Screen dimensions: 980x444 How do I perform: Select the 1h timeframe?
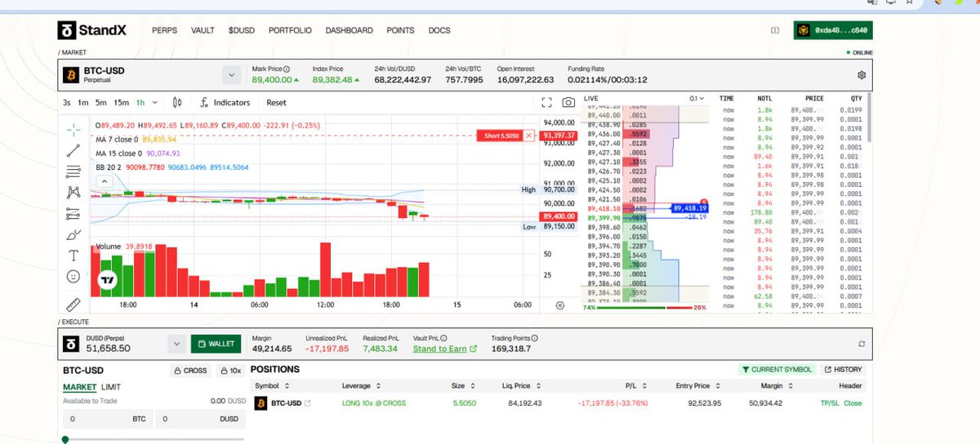point(141,103)
